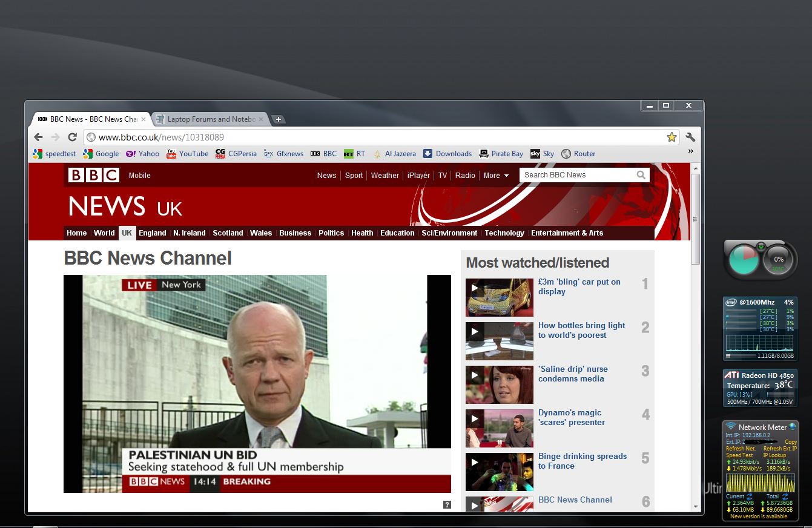Viewport: 812px width, 528px height.
Task: Click IP Lookup in the Network Meter gadget
Action: (774, 455)
